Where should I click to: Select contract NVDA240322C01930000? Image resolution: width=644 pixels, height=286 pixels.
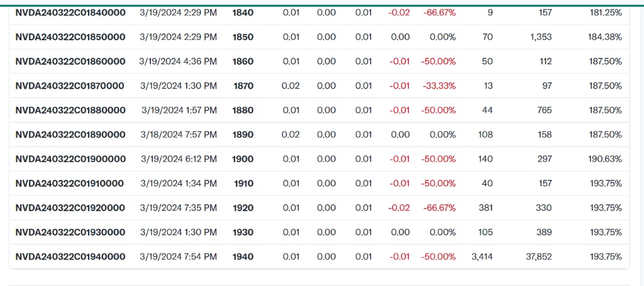70,233
